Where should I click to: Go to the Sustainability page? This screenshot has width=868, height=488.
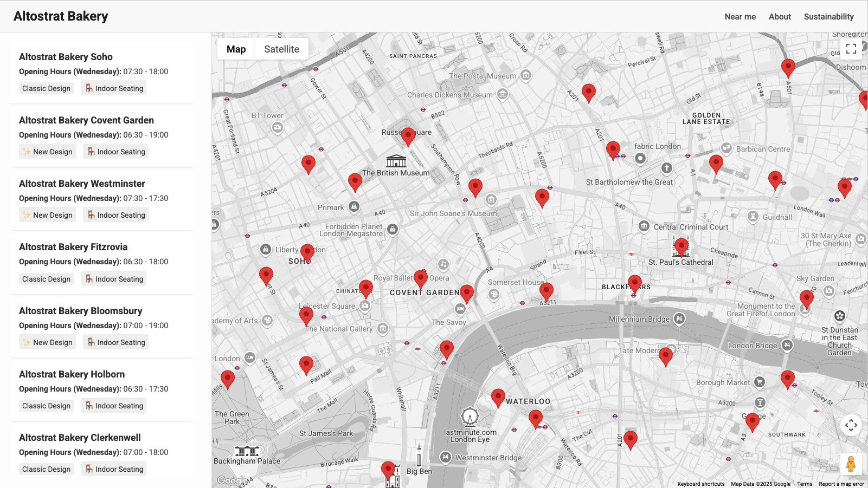click(x=828, y=17)
